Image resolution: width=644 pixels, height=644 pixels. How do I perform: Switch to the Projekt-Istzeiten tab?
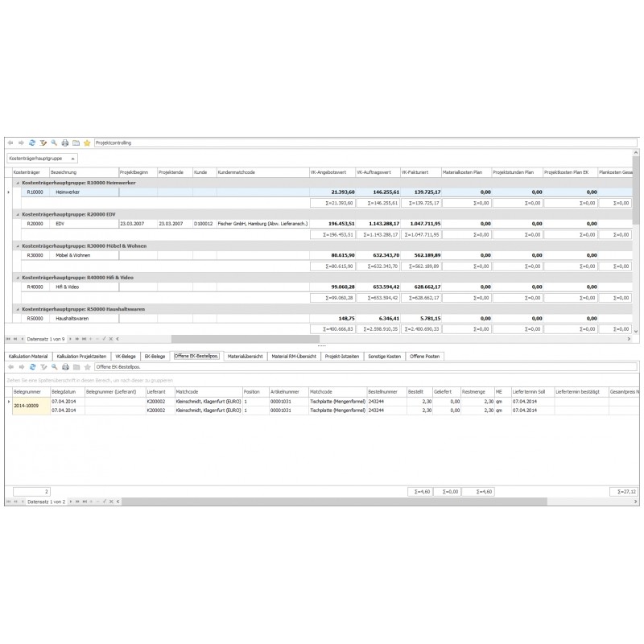(x=342, y=357)
